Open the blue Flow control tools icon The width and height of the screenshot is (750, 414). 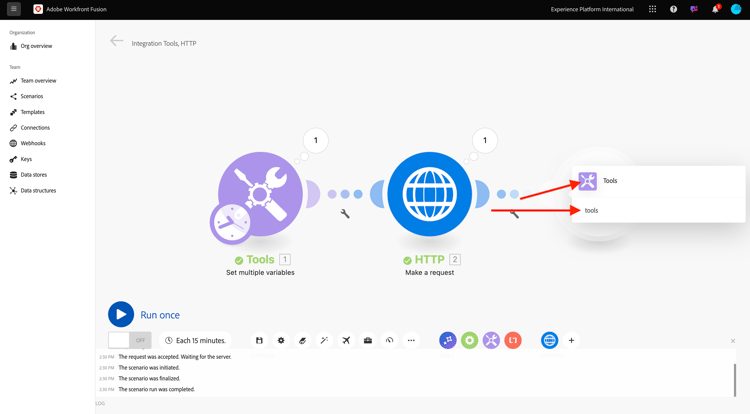pos(448,340)
